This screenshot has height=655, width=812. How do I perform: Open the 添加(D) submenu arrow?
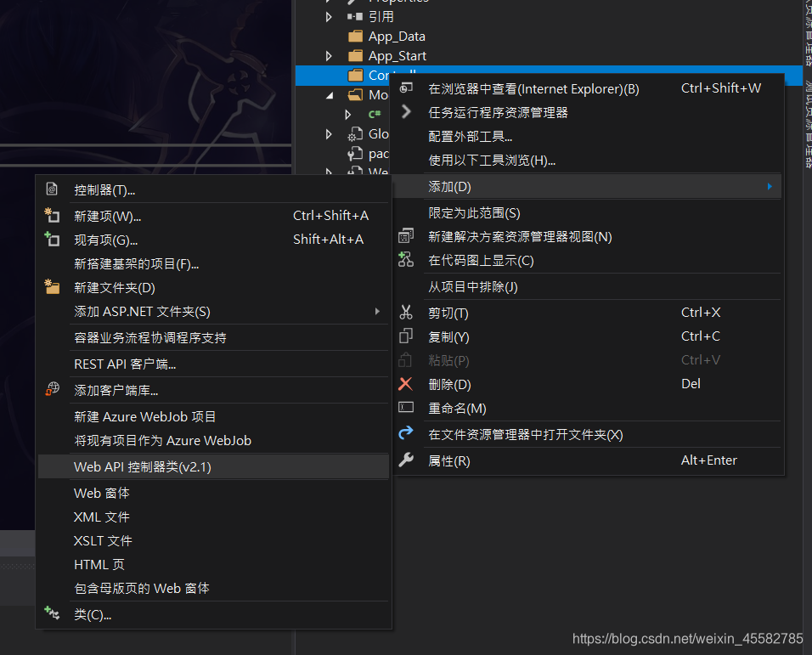point(770,186)
